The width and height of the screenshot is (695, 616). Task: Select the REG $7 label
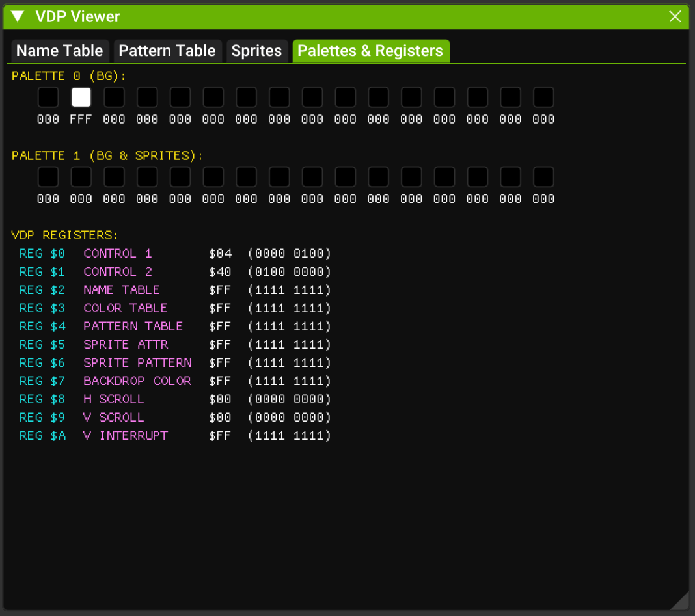tap(42, 381)
